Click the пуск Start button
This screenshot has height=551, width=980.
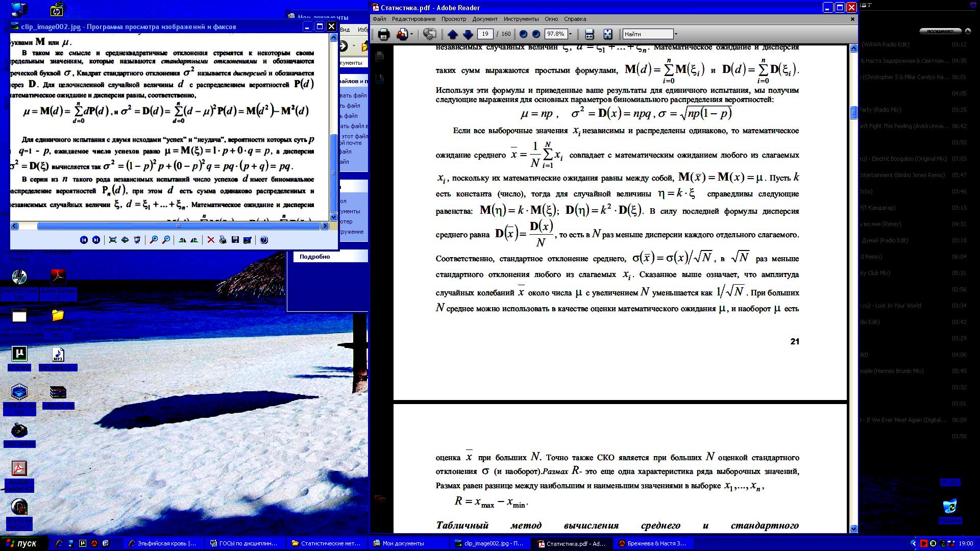coord(24,543)
